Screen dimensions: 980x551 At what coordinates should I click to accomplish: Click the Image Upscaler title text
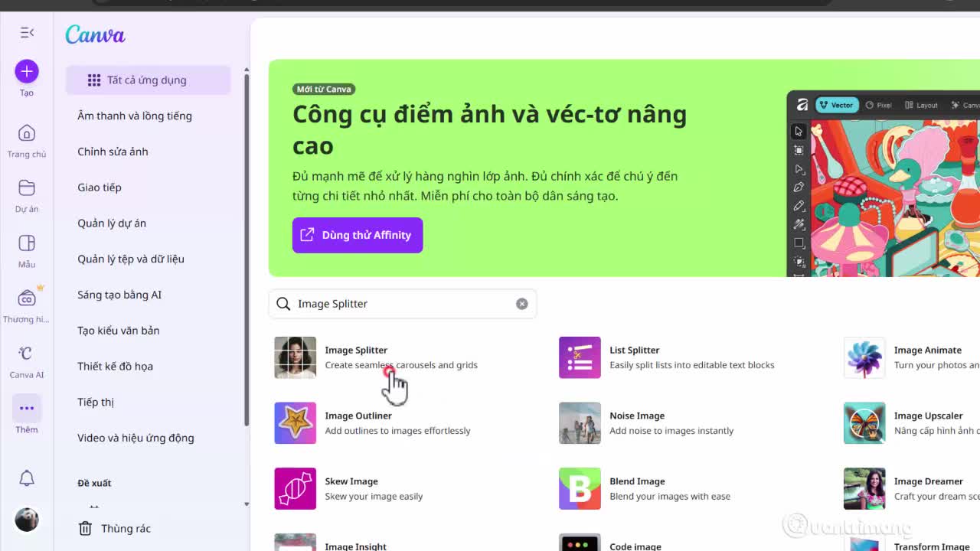pos(929,416)
